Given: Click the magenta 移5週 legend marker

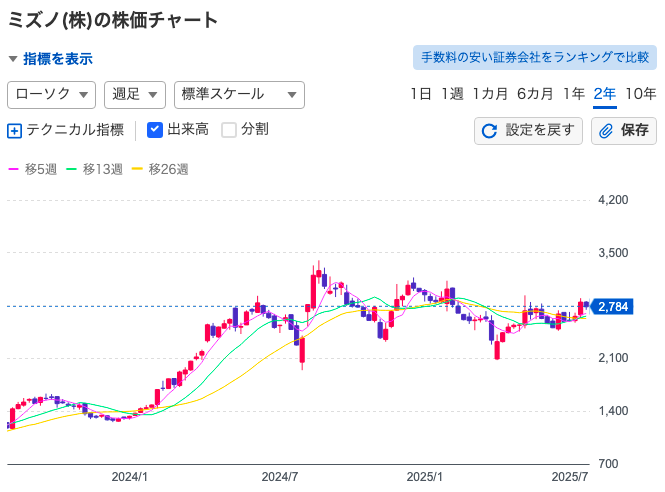Looking at the screenshot, I should [x=14, y=169].
